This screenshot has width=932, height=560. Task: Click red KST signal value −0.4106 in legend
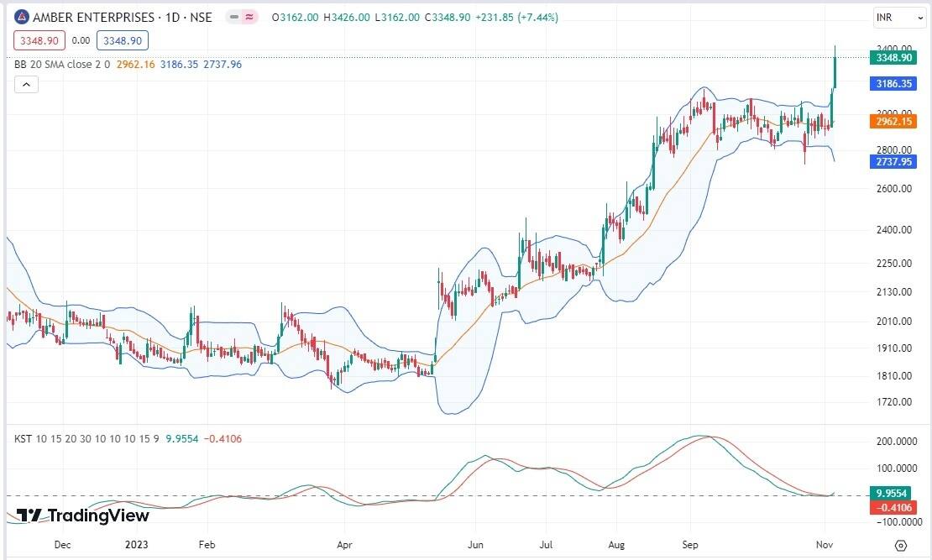click(x=223, y=439)
